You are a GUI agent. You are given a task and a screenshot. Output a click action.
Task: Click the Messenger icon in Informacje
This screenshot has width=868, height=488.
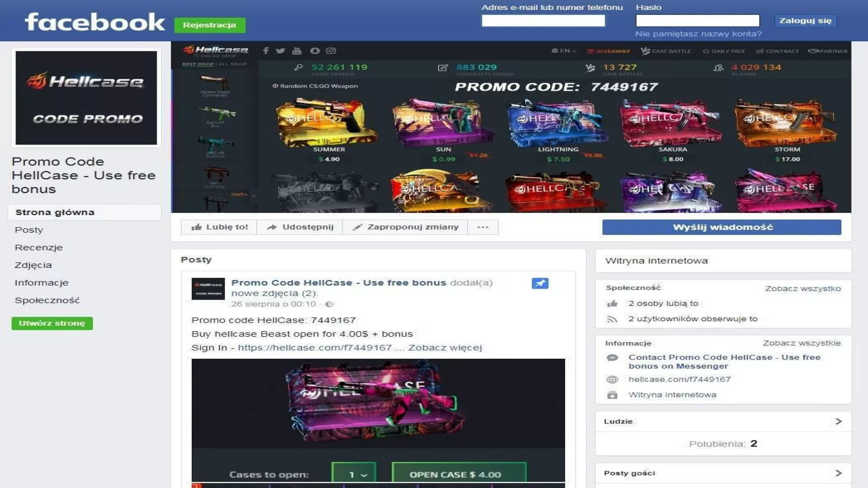click(x=612, y=358)
